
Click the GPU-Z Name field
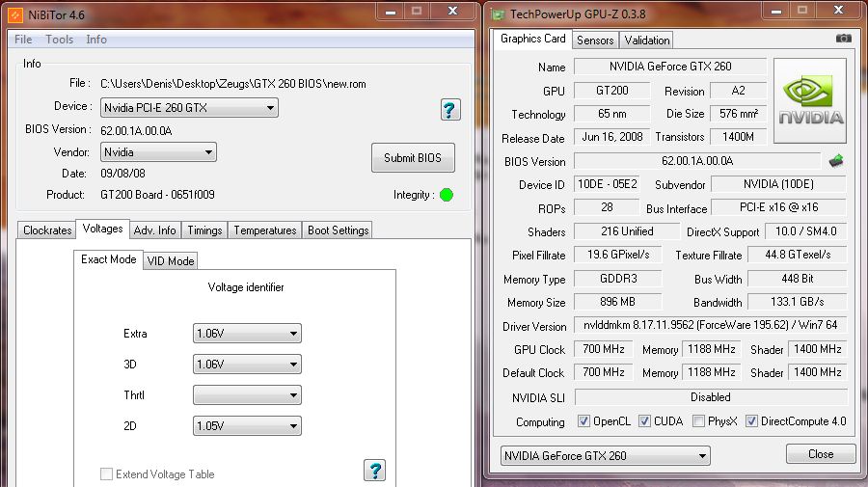click(x=670, y=67)
